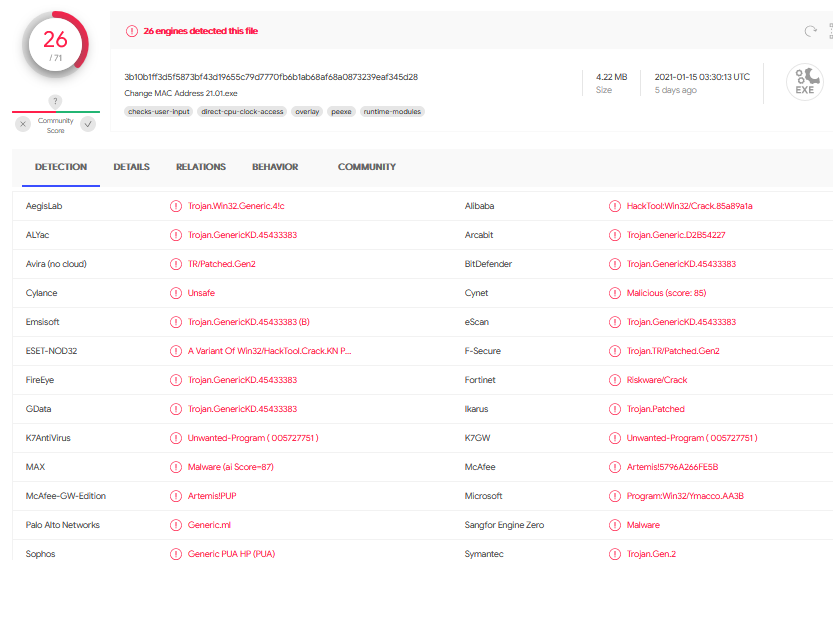Image resolution: width=833 pixels, height=632 pixels.
Task: Select the file SHA-256 hash text
Action: pos(271,77)
